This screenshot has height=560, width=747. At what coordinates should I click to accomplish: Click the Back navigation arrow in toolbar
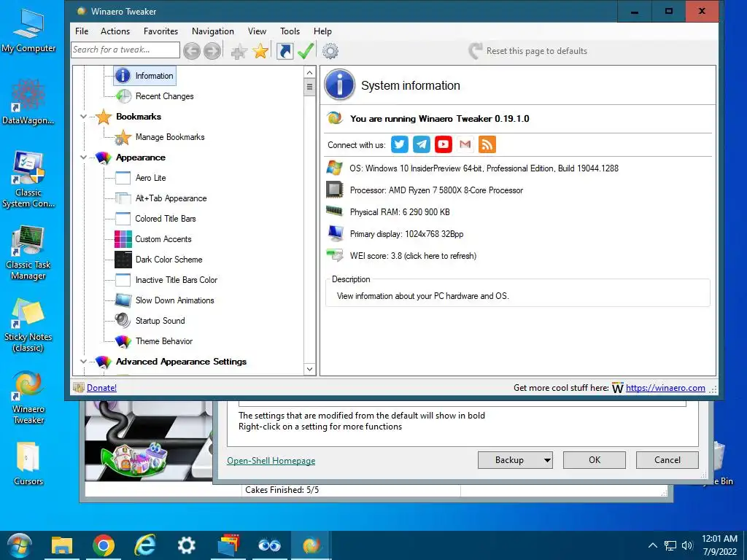point(192,51)
